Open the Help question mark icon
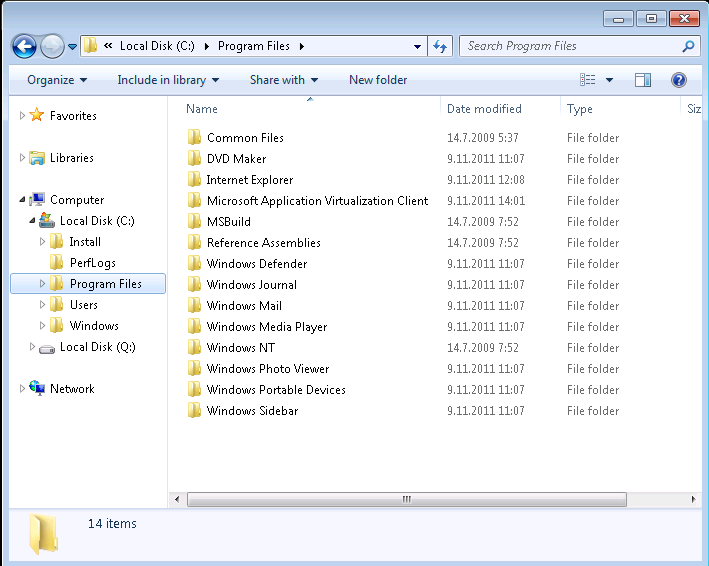 [679, 80]
